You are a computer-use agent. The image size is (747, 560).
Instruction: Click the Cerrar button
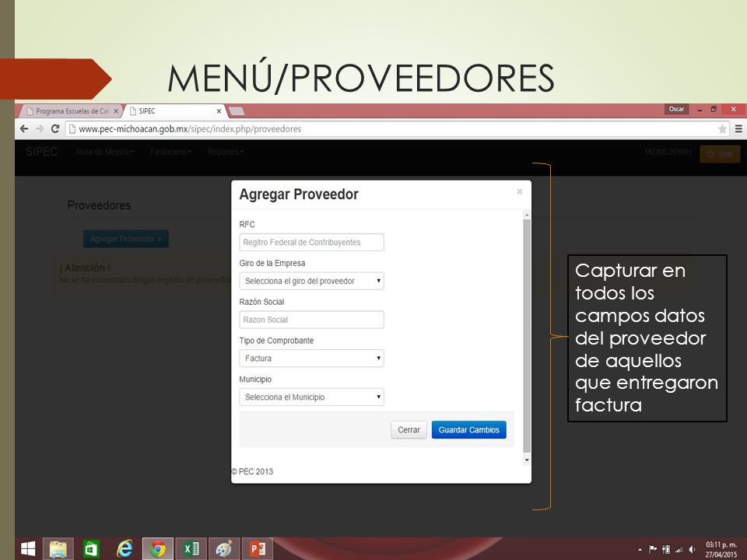pos(409,429)
